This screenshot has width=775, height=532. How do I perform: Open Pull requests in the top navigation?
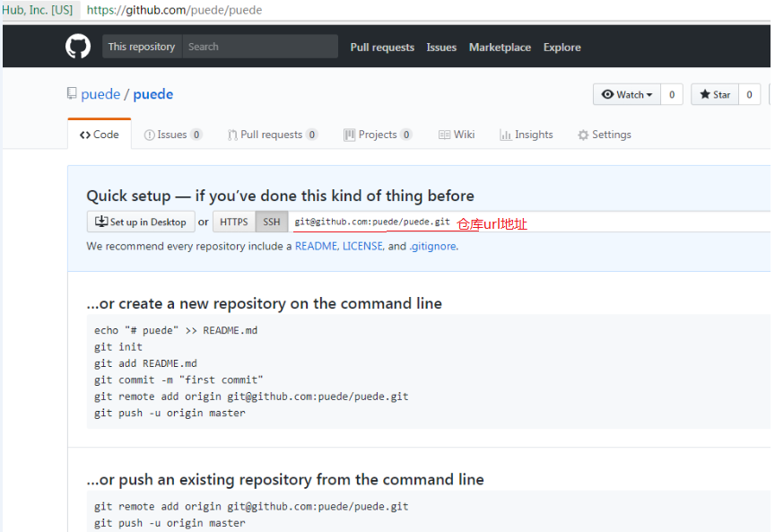(382, 48)
